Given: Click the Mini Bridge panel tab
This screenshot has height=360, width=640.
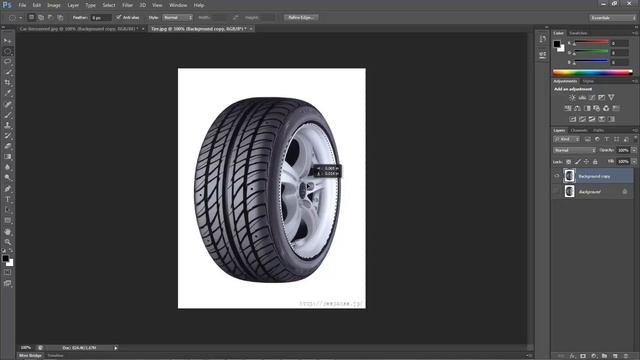Looking at the screenshot, I should coord(30,356).
